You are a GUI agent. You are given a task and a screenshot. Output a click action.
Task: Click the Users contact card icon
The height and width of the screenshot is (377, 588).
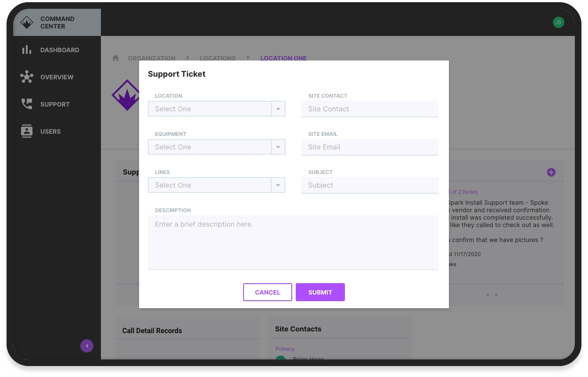(x=27, y=131)
